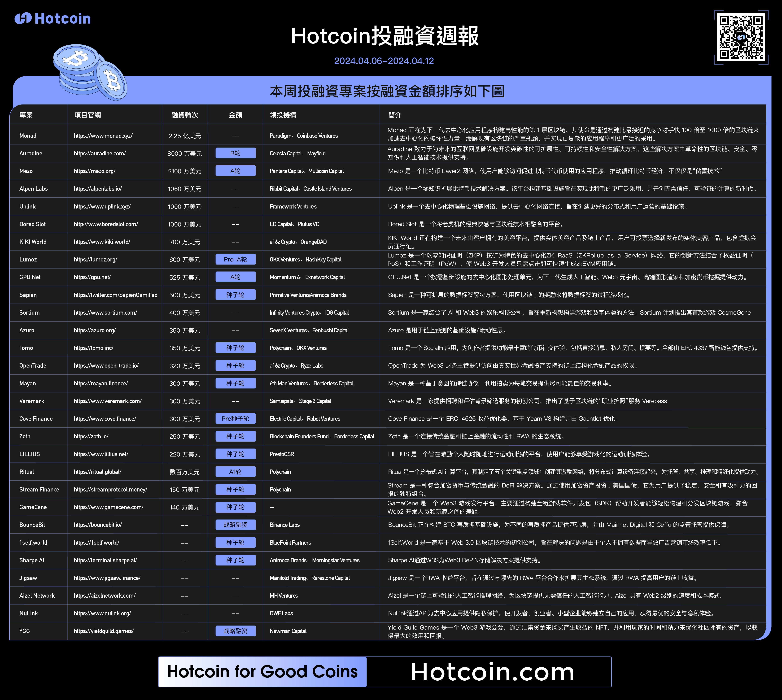Select 'Paradigm、Coinbase Ventures' investor cell

[304, 136]
